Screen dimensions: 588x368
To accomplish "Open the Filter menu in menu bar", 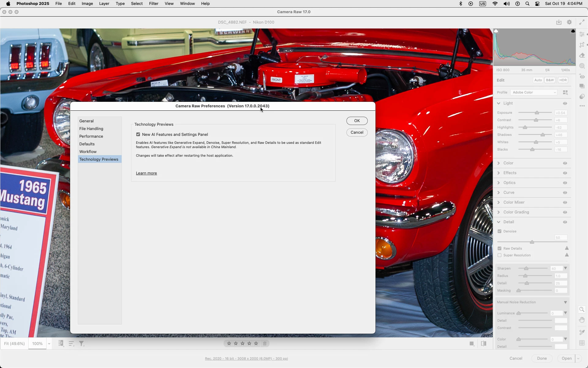I will (153, 4).
